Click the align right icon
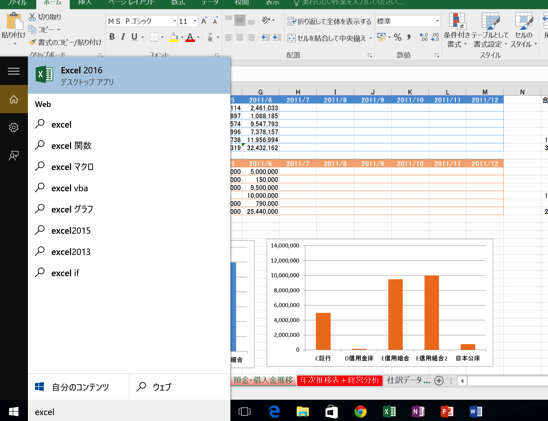The width and height of the screenshot is (548, 421). coord(251,37)
